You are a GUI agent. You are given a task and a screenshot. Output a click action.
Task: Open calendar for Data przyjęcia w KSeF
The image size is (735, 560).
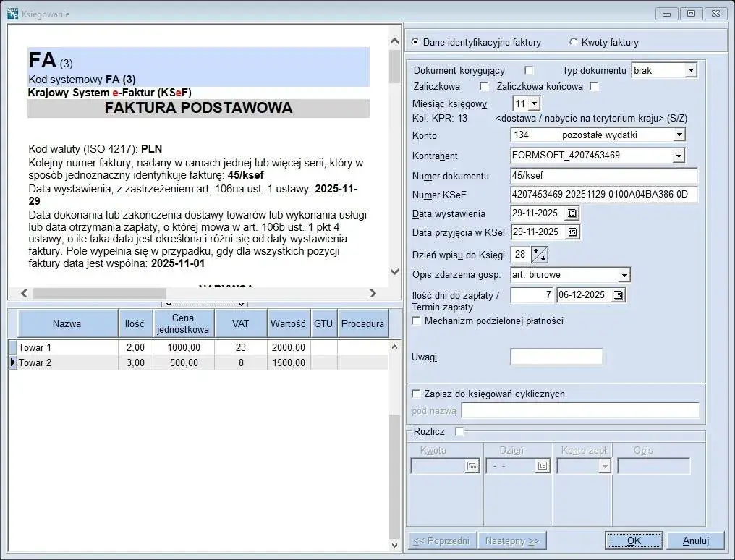click(x=572, y=232)
